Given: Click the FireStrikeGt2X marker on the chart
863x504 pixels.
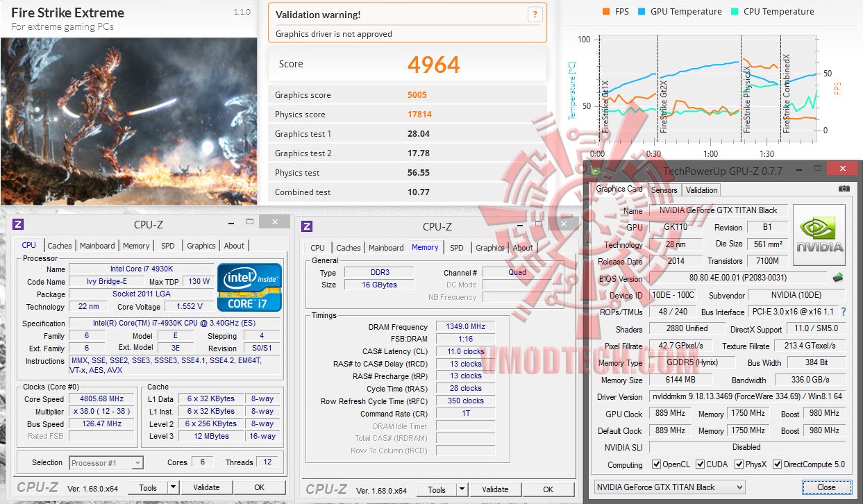Looking at the screenshot, I should pos(664,106).
